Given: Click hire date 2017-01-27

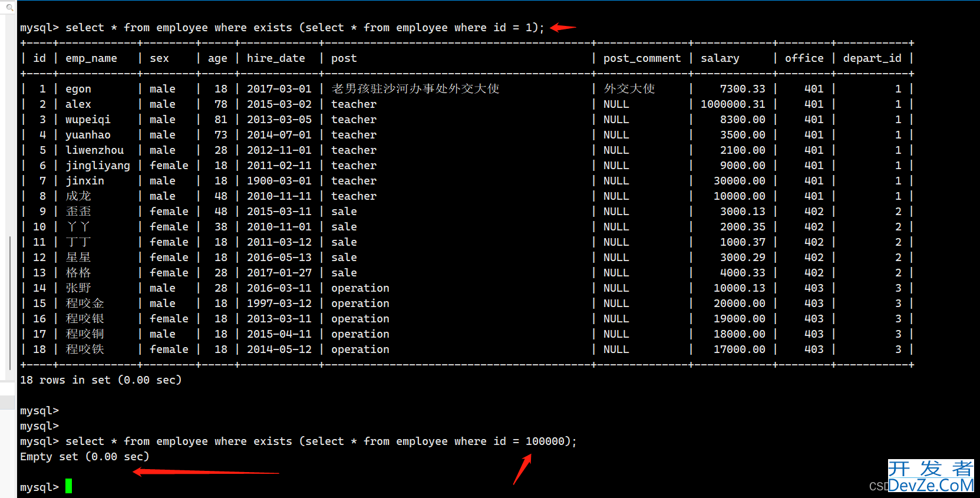Looking at the screenshot, I should 279,273.
